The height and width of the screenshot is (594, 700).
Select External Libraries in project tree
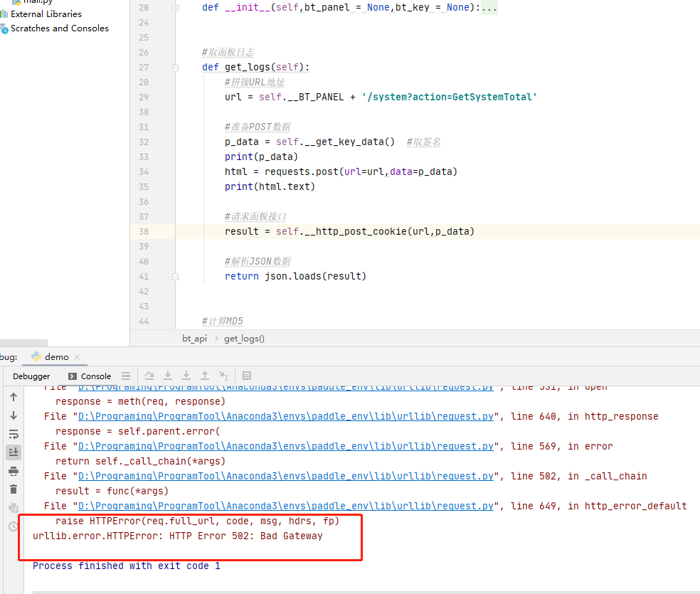[x=46, y=14]
